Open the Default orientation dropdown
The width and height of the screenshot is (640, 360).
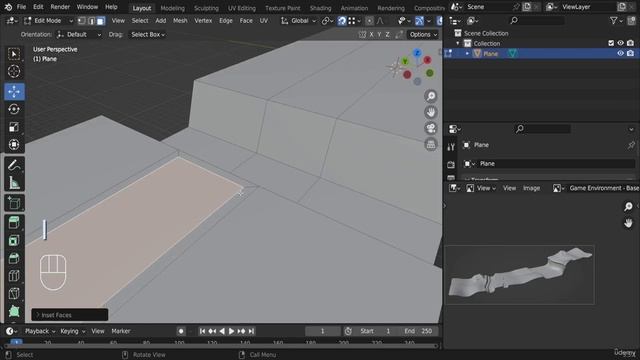tap(79, 35)
